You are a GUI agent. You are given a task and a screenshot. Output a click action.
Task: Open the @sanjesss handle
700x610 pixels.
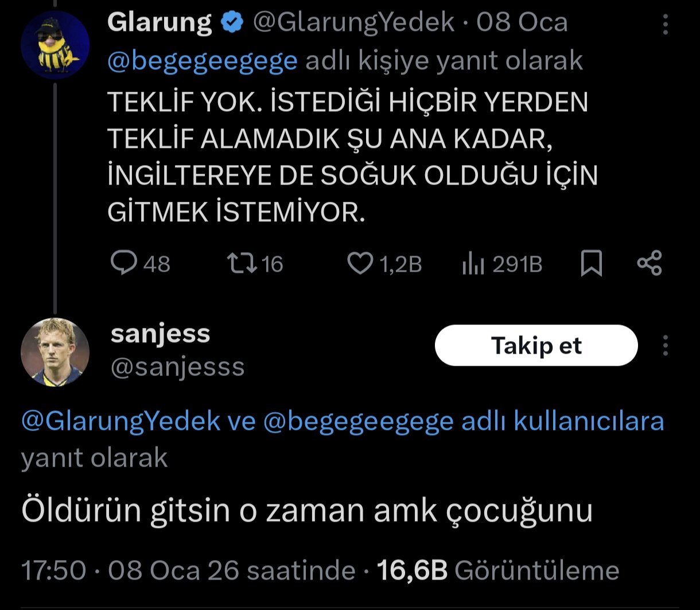(x=177, y=367)
